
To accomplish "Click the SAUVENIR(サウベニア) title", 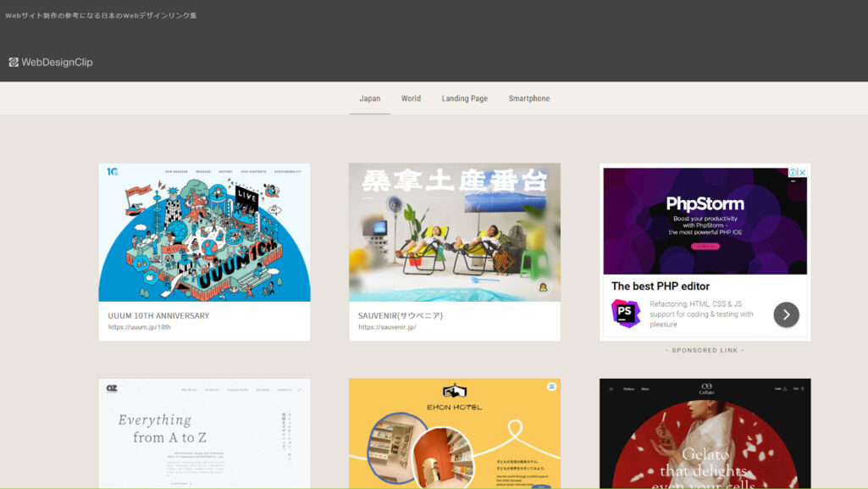I will click(x=401, y=315).
